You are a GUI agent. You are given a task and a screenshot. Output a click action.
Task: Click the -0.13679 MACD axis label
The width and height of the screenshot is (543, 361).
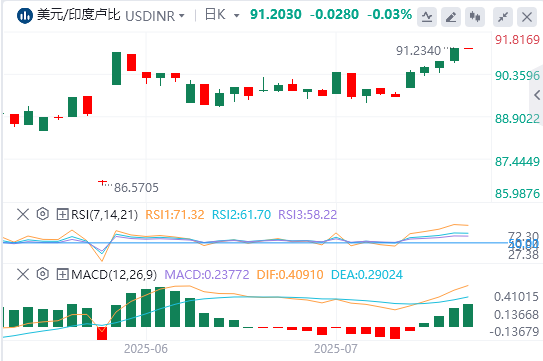pos(514,332)
